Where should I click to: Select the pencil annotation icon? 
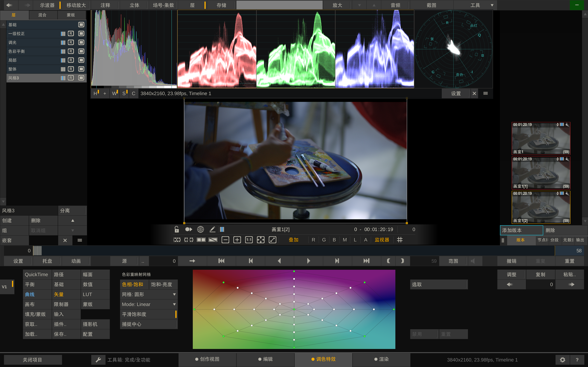click(x=212, y=229)
